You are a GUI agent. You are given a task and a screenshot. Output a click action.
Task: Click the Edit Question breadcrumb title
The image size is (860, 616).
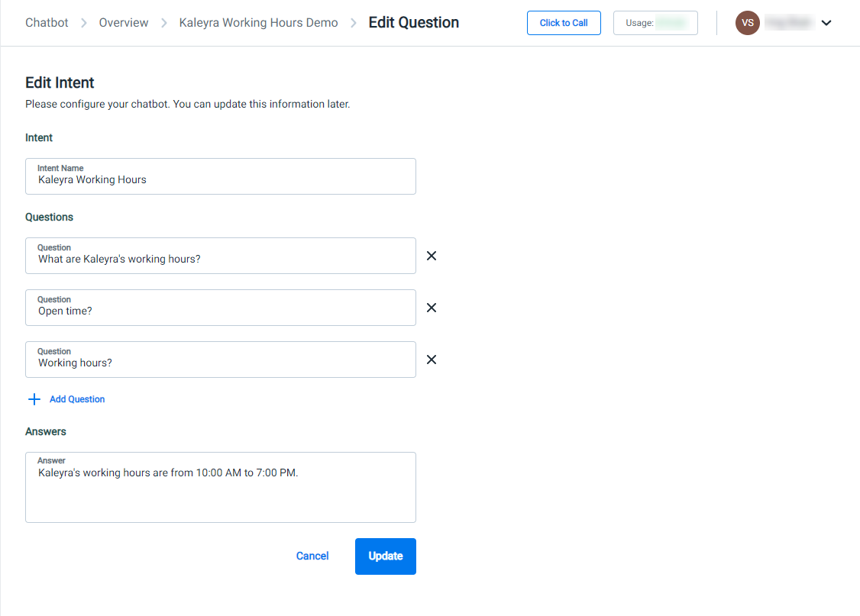(413, 22)
